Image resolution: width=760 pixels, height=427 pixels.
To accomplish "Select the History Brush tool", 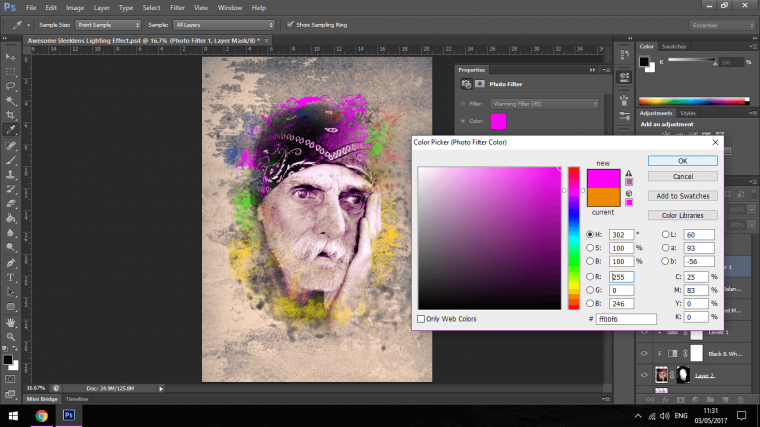I will pyautogui.click(x=10, y=190).
